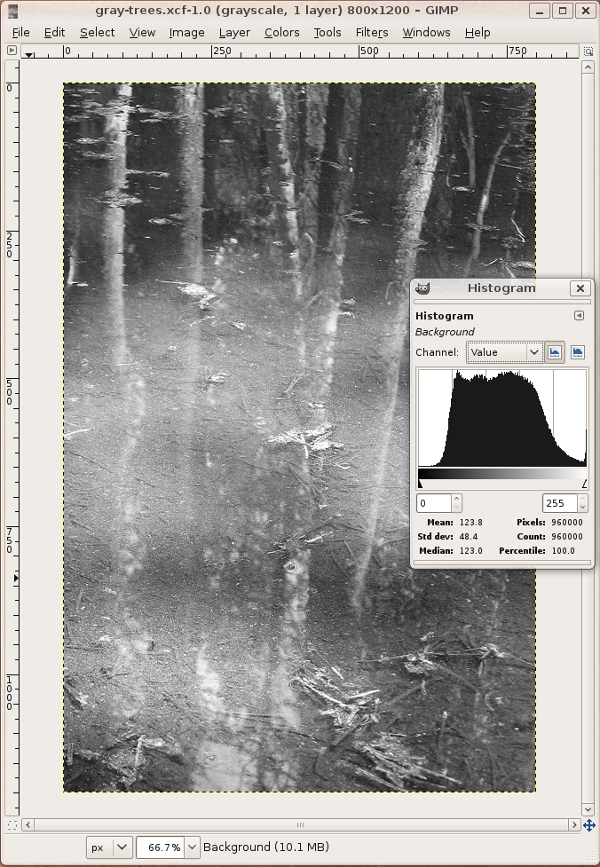
Task: Close the Histogram dialog
Action: 579,288
